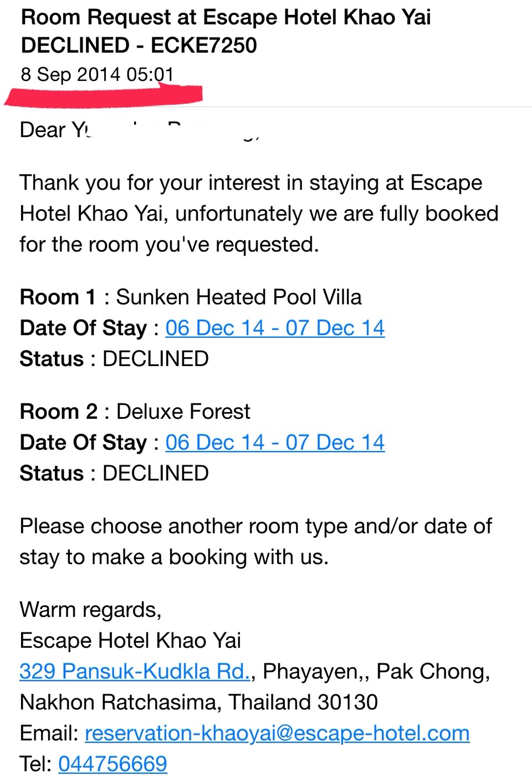Click the Dear greeting line
The width and height of the screenshot is (532, 776).
click(x=139, y=130)
